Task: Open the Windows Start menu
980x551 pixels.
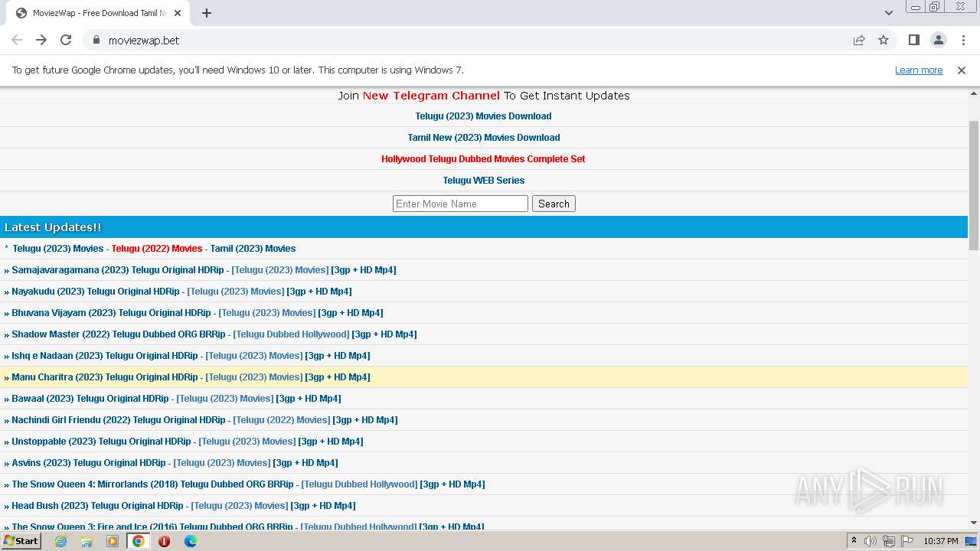Action: pos(21,541)
